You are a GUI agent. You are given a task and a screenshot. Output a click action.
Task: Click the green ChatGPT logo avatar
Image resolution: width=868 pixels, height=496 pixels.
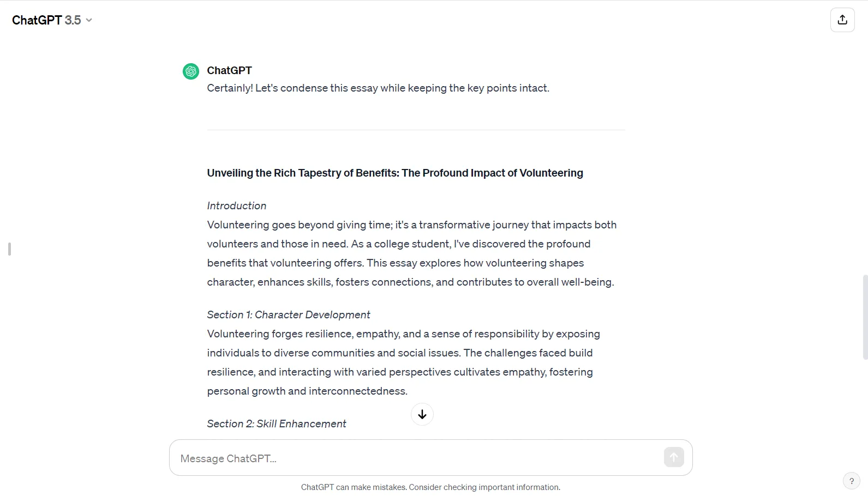pos(190,71)
